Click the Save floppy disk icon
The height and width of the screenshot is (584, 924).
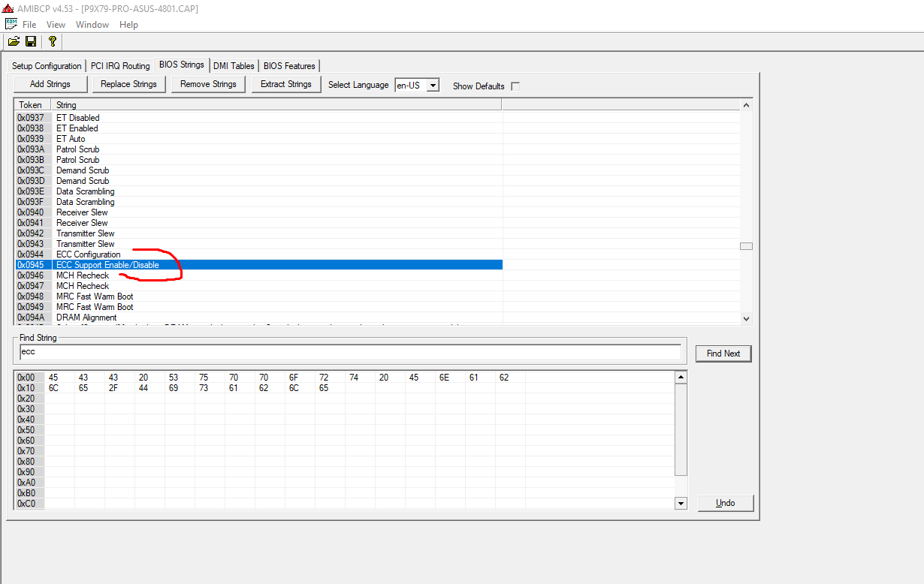tap(31, 41)
